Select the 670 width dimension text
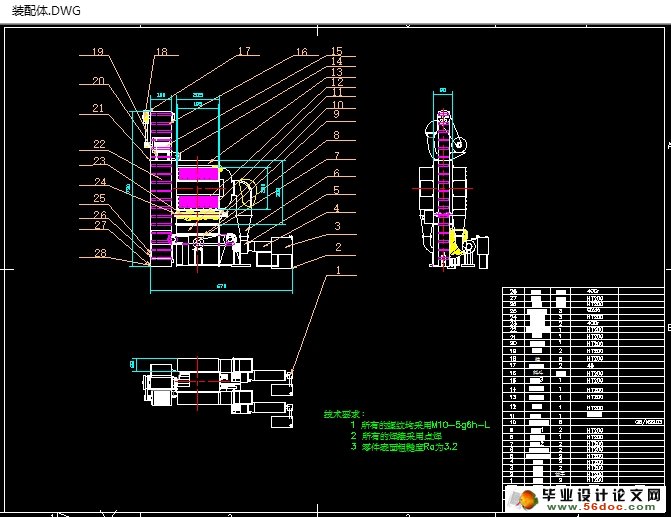Screen dimensions: 671x517 (221, 286)
